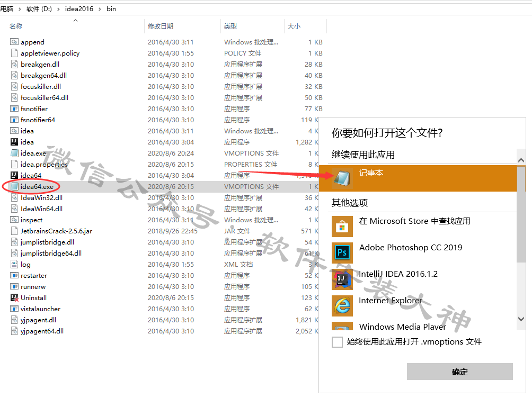
Task: Select file name focuskiller.dll
Action: (x=41, y=86)
